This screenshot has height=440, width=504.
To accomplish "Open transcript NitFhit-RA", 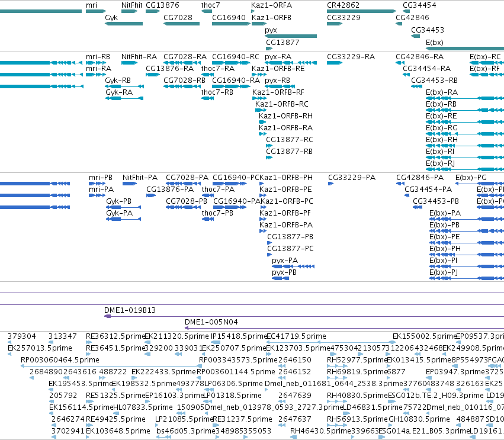I will coord(139,57).
